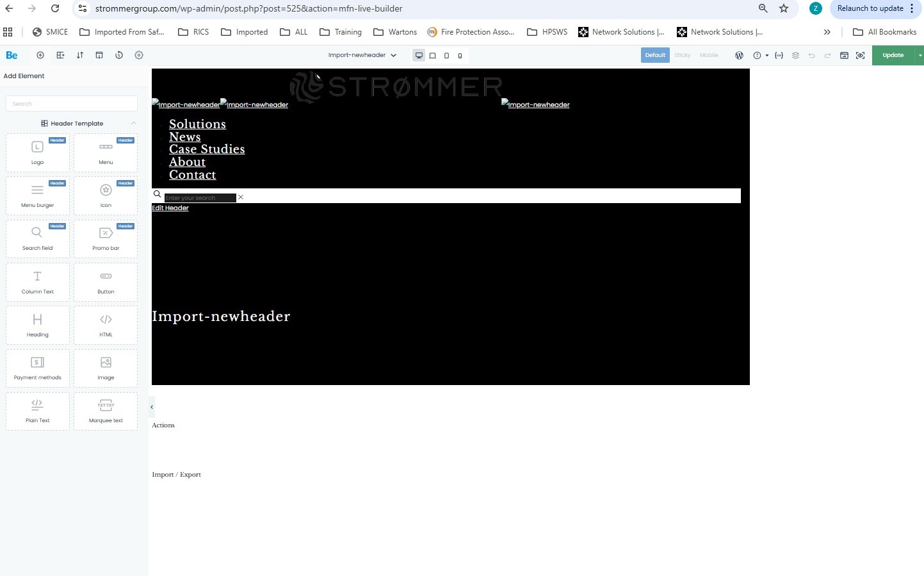Open the revisions history icon

click(x=119, y=55)
